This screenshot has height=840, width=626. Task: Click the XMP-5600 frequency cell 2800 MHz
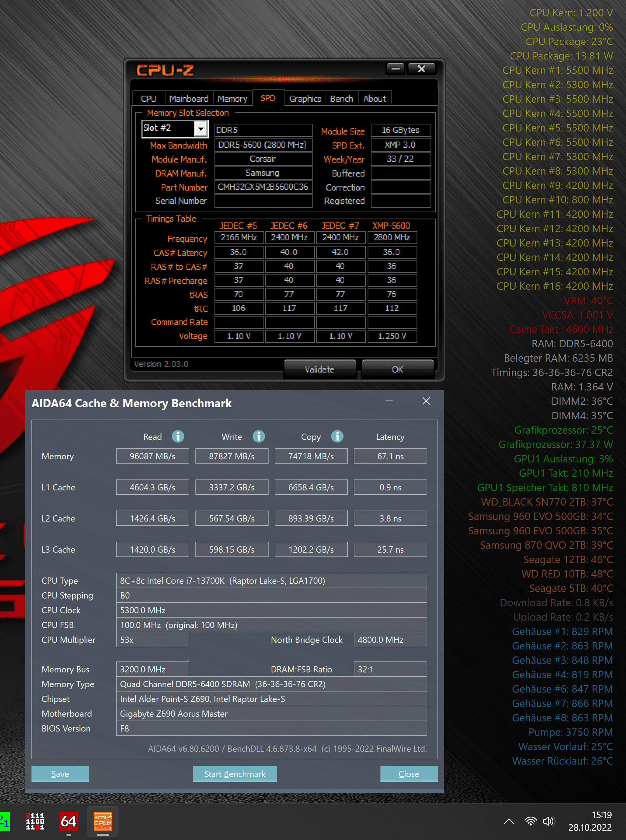[x=392, y=238]
